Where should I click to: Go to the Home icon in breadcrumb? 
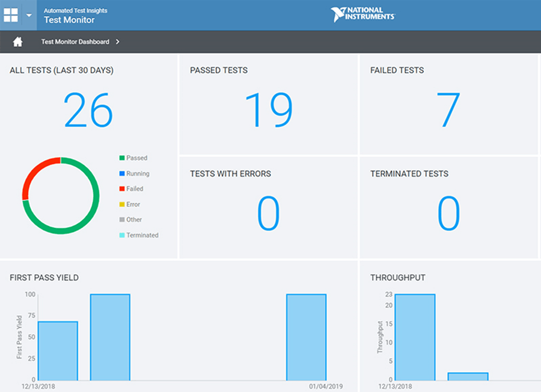point(18,42)
